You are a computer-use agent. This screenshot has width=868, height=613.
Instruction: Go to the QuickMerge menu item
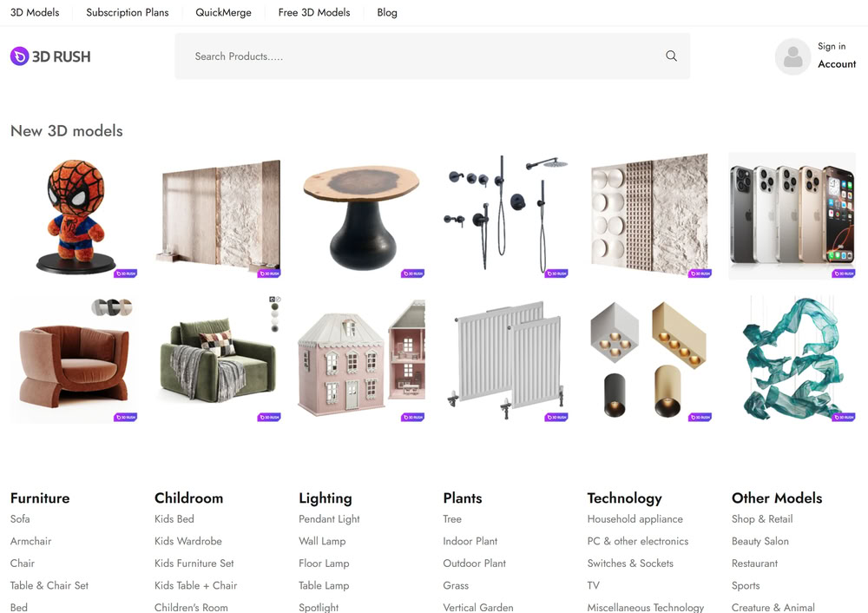(223, 12)
